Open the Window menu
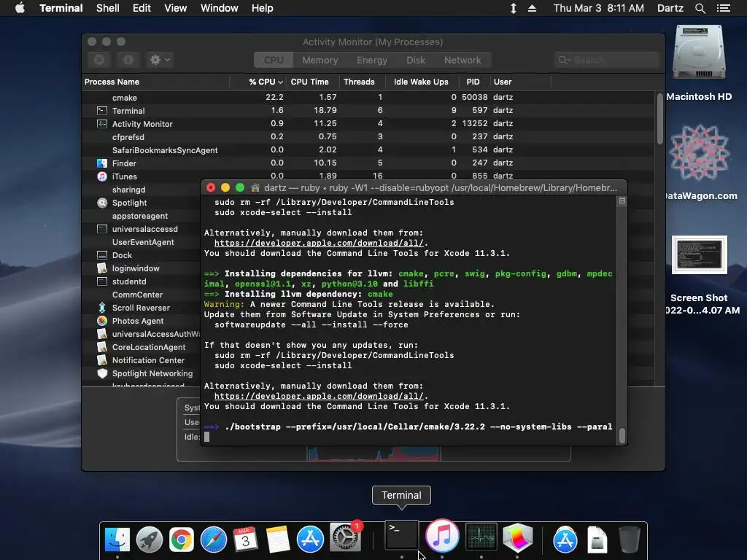 [x=219, y=8]
